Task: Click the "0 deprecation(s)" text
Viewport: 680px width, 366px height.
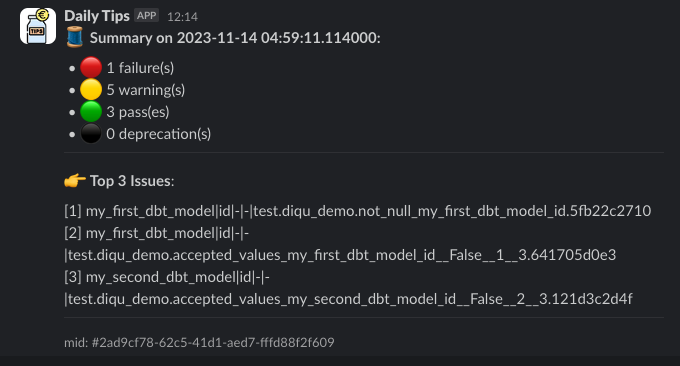Action: [x=159, y=134]
